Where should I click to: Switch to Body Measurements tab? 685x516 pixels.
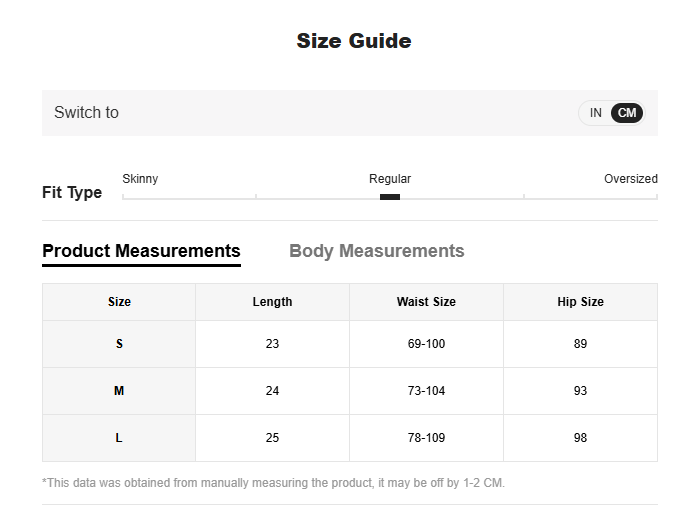376,251
